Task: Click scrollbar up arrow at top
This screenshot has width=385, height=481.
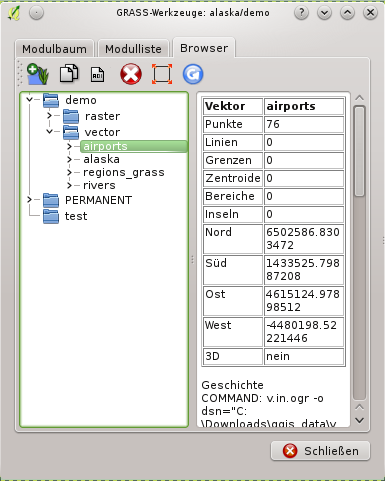Action: point(359,98)
